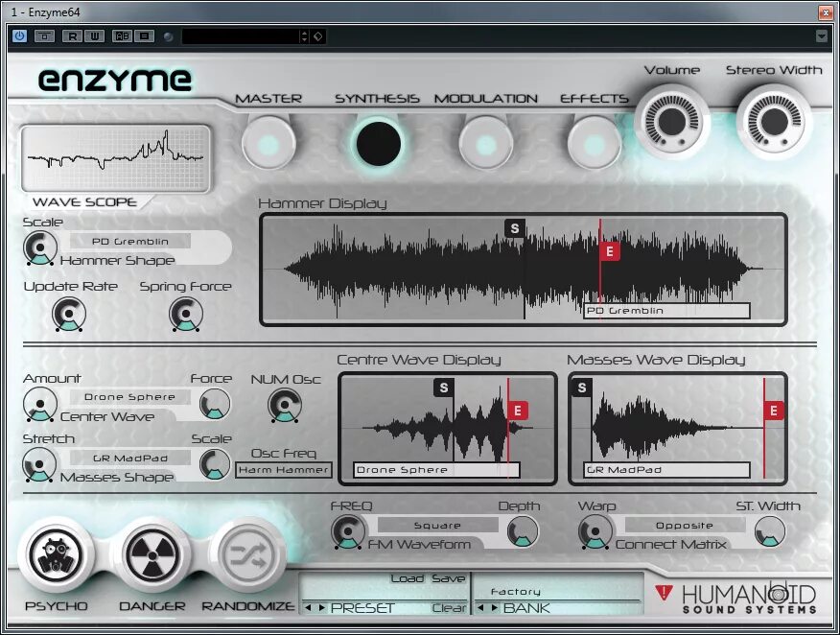Click the host activity indicator dot
The height and width of the screenshot is (635, 840).
click(x=168, y=36)
